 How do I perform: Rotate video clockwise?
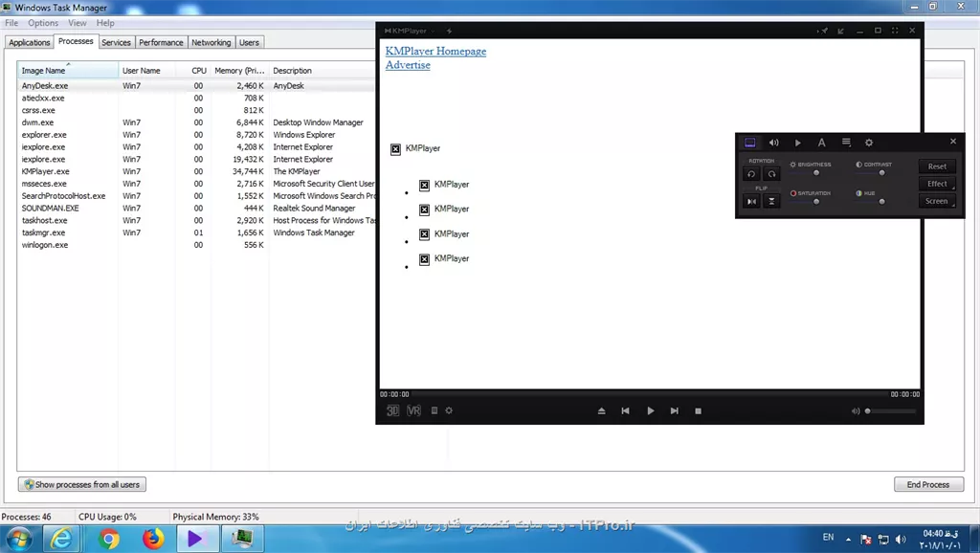pyautogui.click(x=772, y=174)
